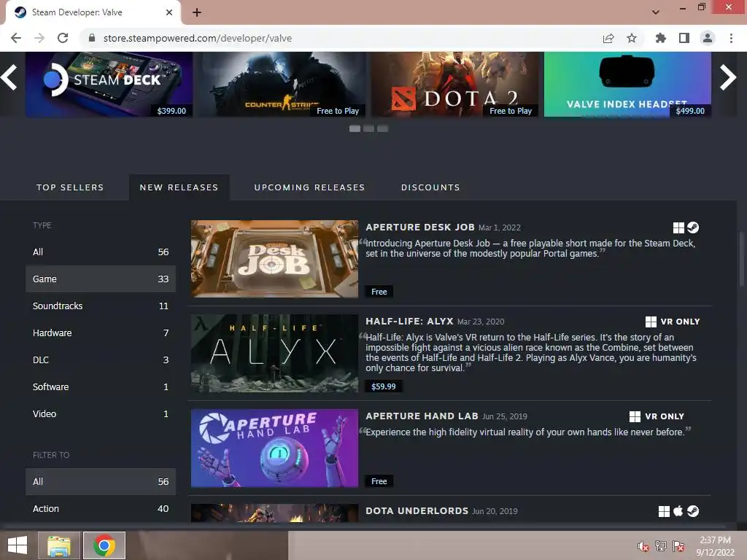Click the Chrome taskbar icon

click(104, 545)
